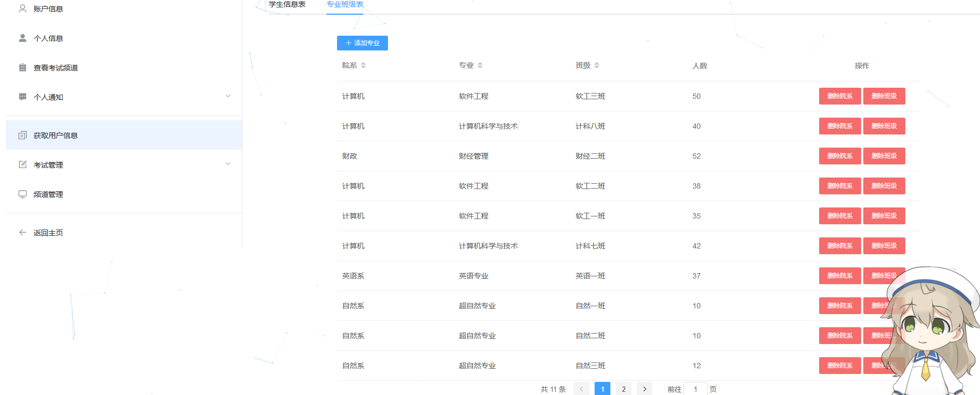Click the 财经二班 class cell
The image size is (980, 395).
click(x=590, y=156)
